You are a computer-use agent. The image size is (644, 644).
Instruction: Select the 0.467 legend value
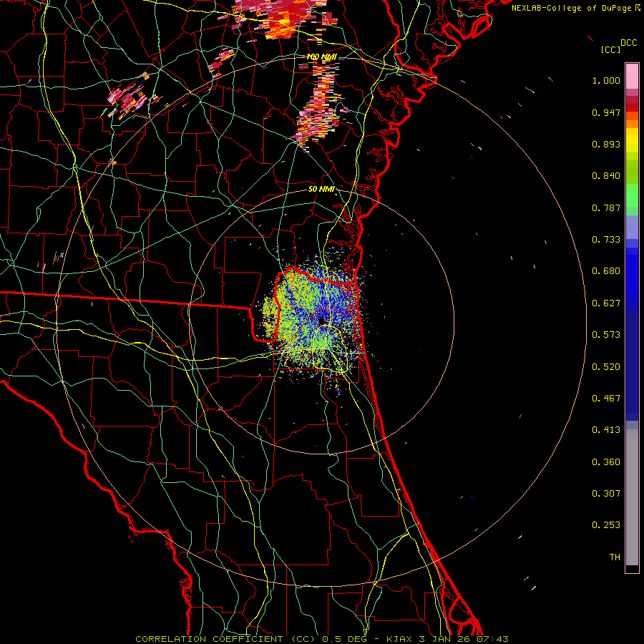(x=606, y=399)
